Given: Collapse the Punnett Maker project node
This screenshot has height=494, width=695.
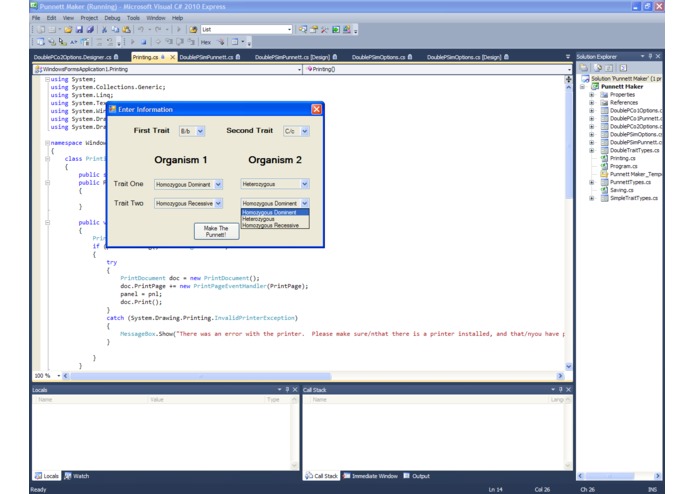Looking at the screenshot, I should pos(582,86).
